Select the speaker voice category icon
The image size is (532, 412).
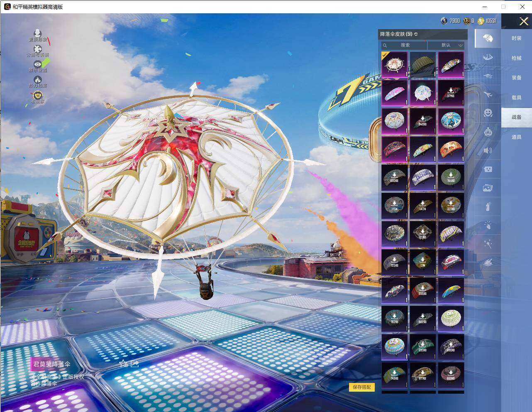(x=488, y=150)
